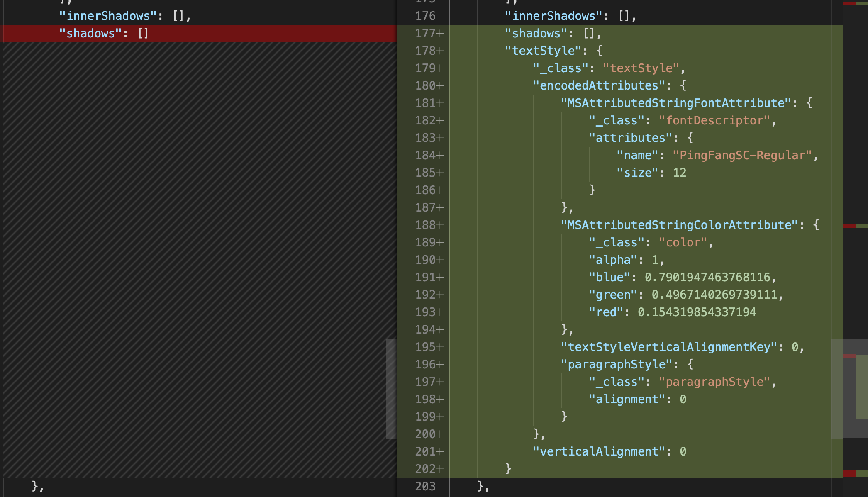868x497 pixels.
Task: Click the "size" value 12
Action: [679, 173]
